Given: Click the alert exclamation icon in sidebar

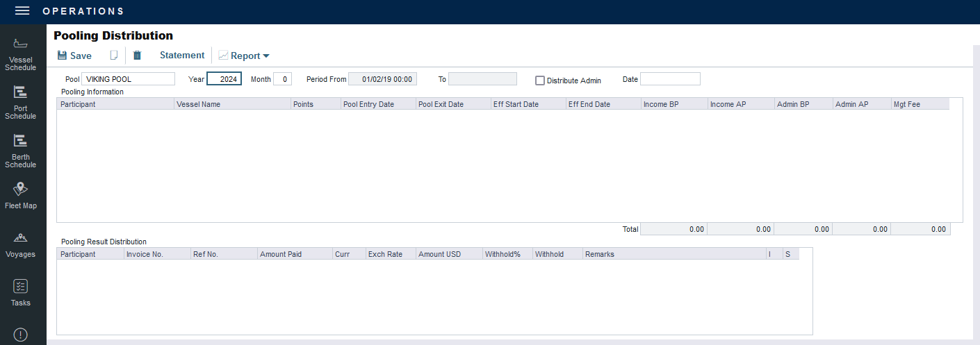Looking at the screenshot, I should (x=21, y=335).
